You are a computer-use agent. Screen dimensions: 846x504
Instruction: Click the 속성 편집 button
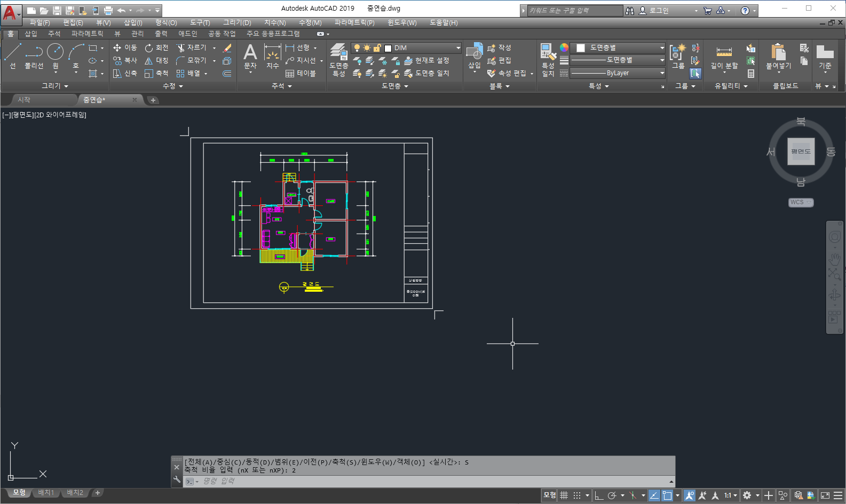point(507,73)
